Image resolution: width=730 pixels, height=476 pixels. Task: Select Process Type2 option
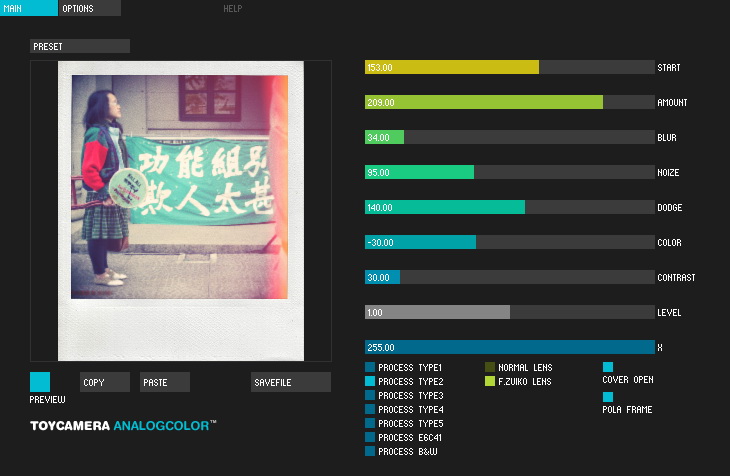(x=404, y=381)
